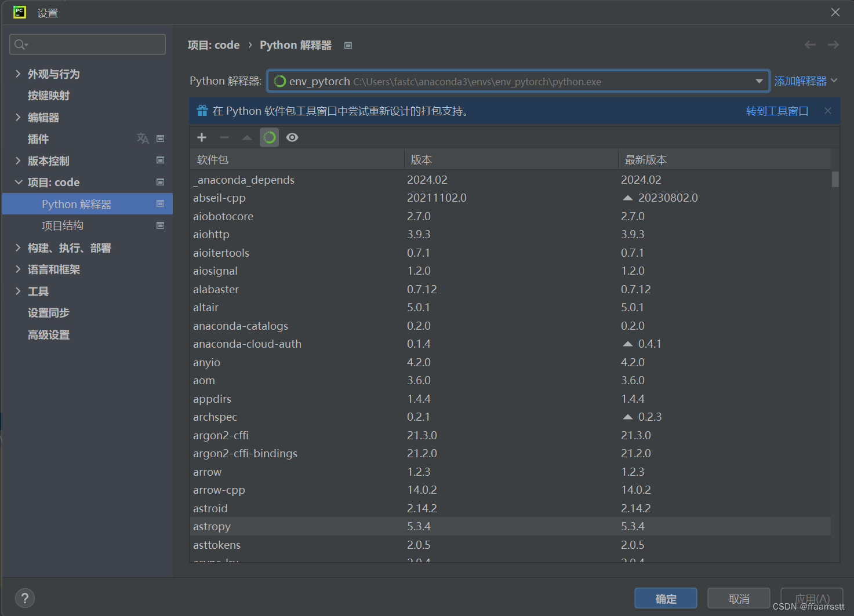The image size is (854, 616).
Task: Click the package list scrollbar thumb
Action: (835, 179)
